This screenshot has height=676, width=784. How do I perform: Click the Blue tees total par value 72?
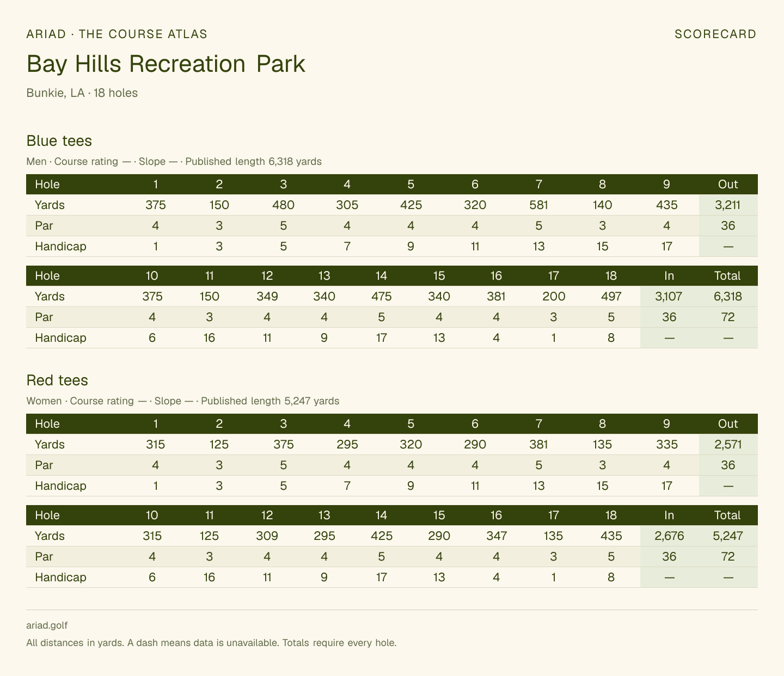tap(728, 317)
